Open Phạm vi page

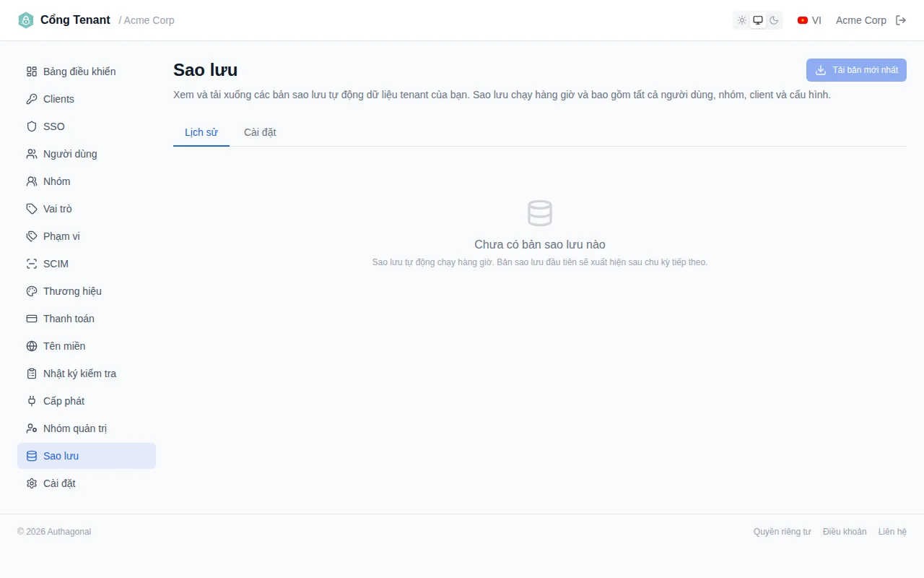click(87, 236)
